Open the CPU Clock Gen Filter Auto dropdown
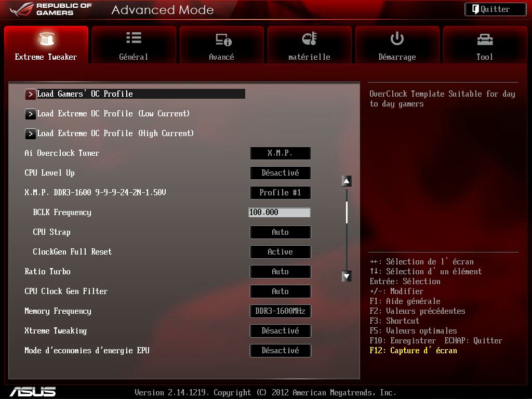The height and width of the screenshot is (399, 532). 280,291
